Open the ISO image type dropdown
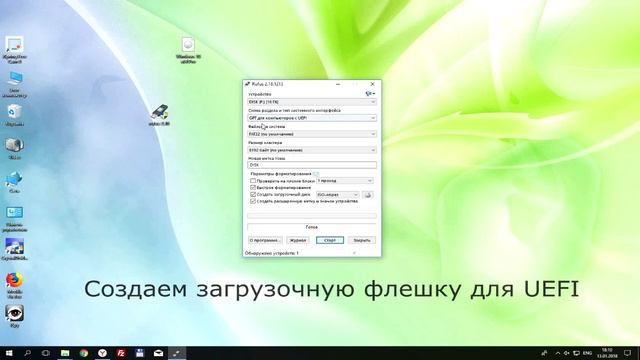This screenshot has width=640, height=360. coord(338,195)
